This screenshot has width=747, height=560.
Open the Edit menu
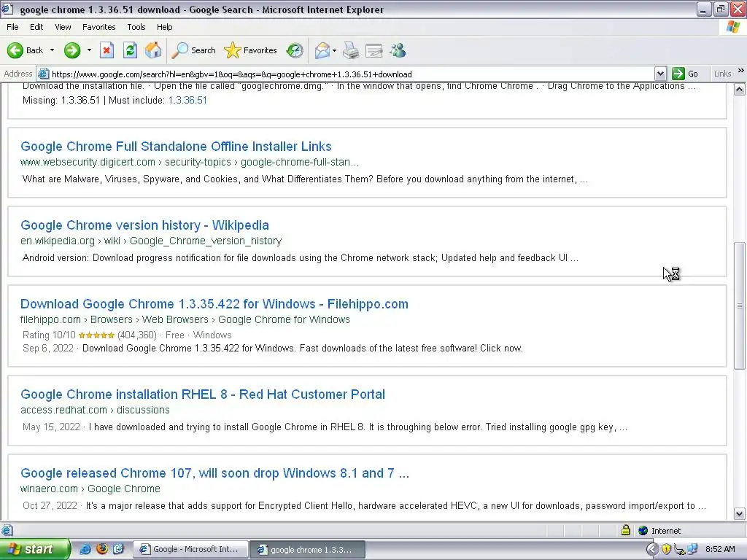36,27
